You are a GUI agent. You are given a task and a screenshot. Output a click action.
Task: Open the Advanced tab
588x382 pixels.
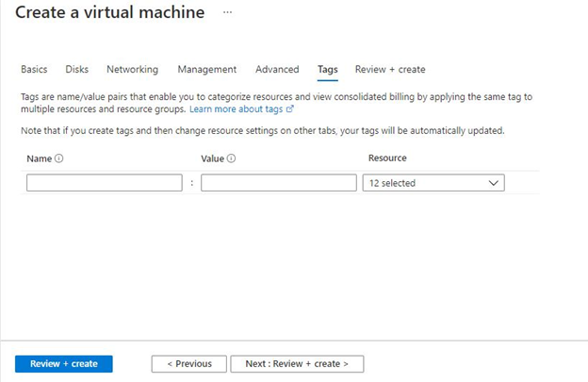pyautogui.click(x=277, y=69)
